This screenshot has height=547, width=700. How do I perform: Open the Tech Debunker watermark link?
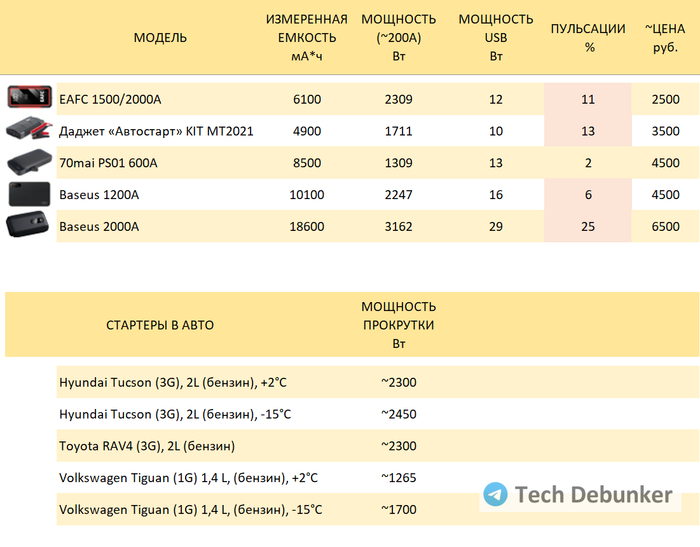pos(592,494)
